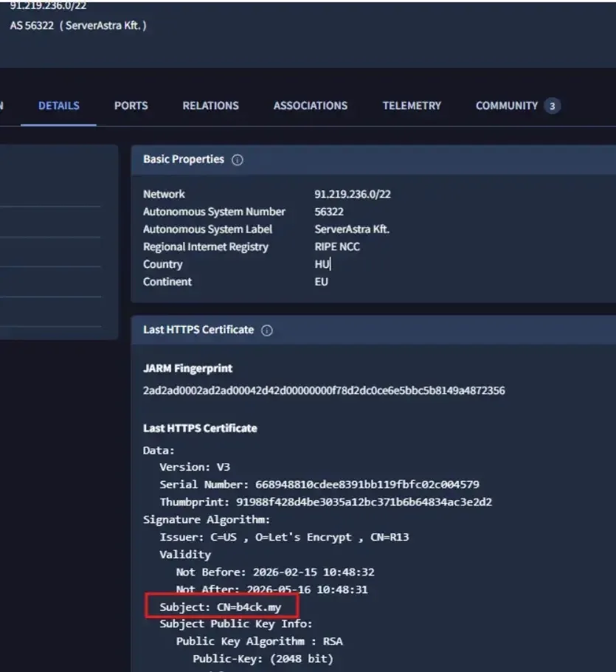Open the COMMUNITY tab
616x672 pixels.
507,106
